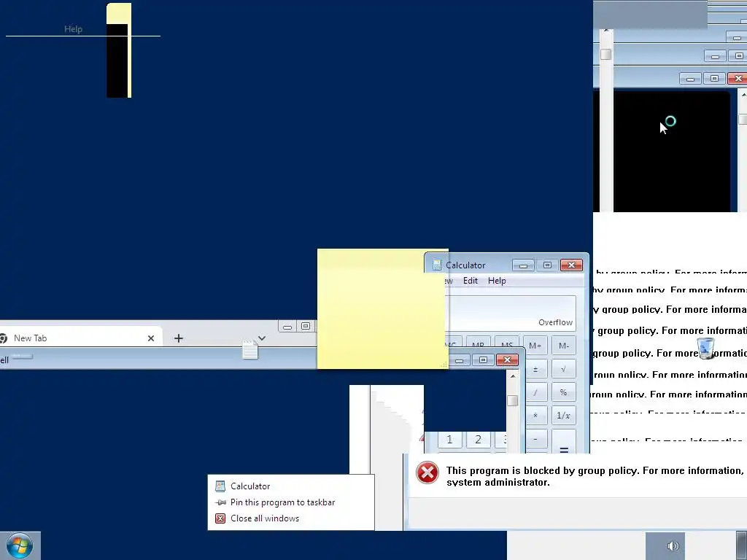Close the small window overlapping Calculator
The width and height of the screenshot is (747, 560).
pos(508,360)
